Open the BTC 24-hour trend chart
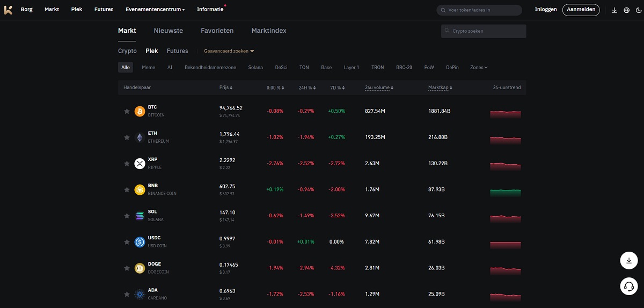Image resolution: width=644 pixels, height=308 pixels. tap(506, 113)
